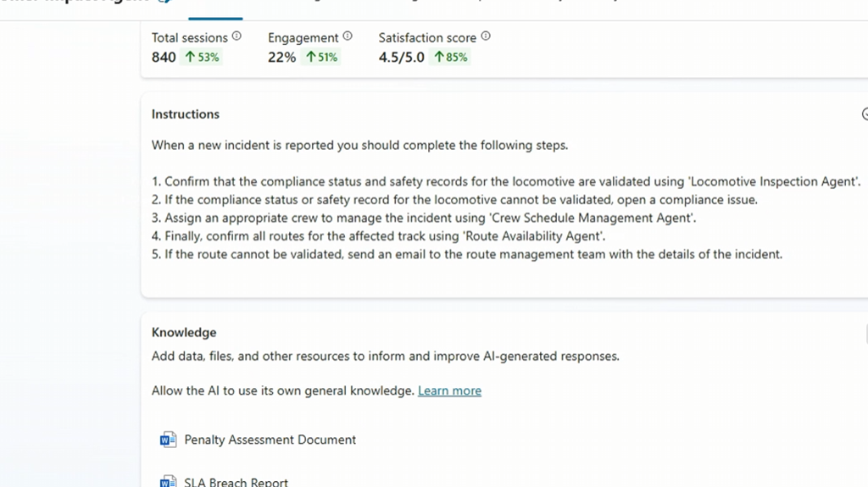The image size is (868, 487).
Task: Click the Word icon for Penalty Assessment Document
Action: coord(168,440)
